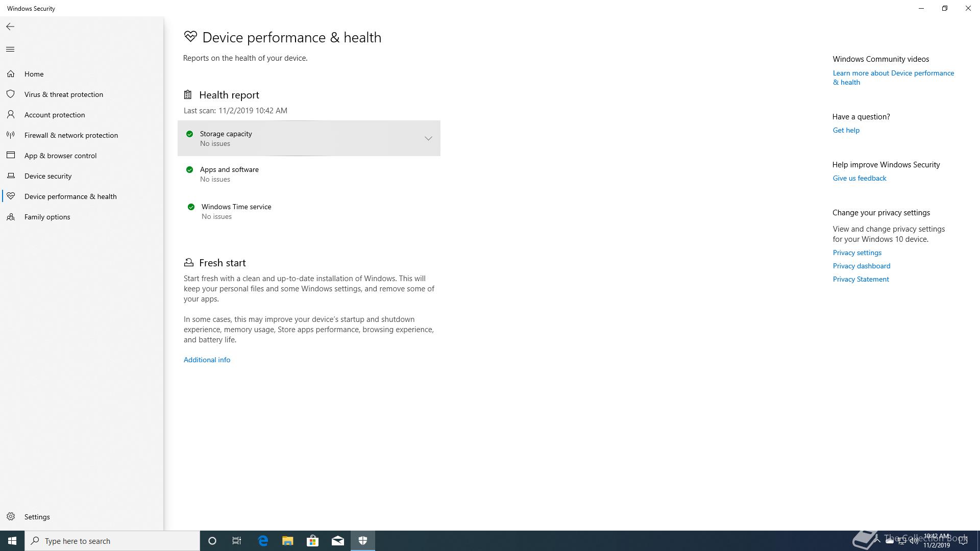Toggle the hamburger navigation menu icon

(x=10, y=49)
